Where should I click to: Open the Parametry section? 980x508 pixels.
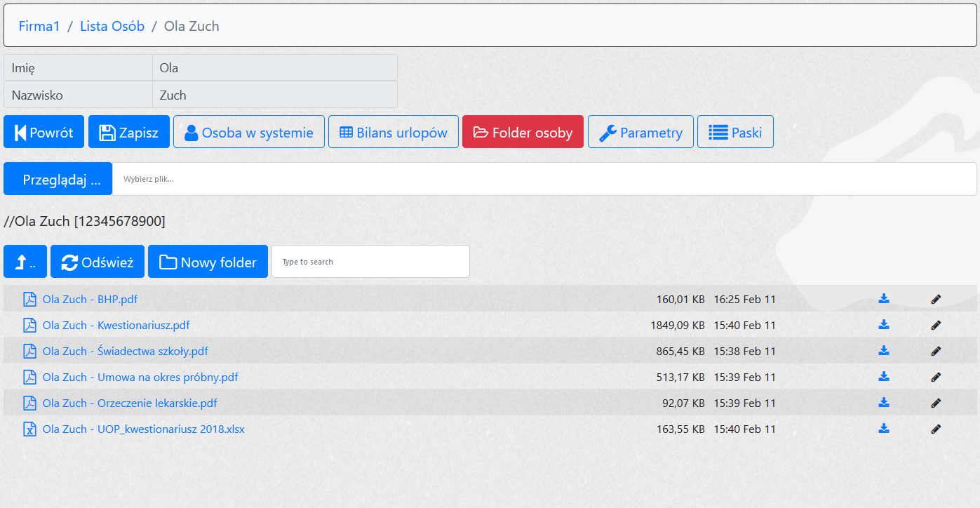coord(640,132)
